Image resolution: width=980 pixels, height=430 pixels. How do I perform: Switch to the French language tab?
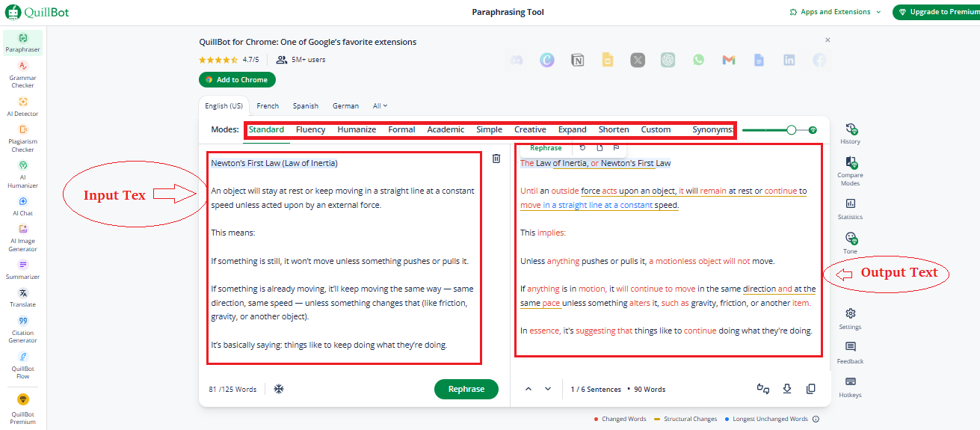pyautogui.click(x=268, y=106)
